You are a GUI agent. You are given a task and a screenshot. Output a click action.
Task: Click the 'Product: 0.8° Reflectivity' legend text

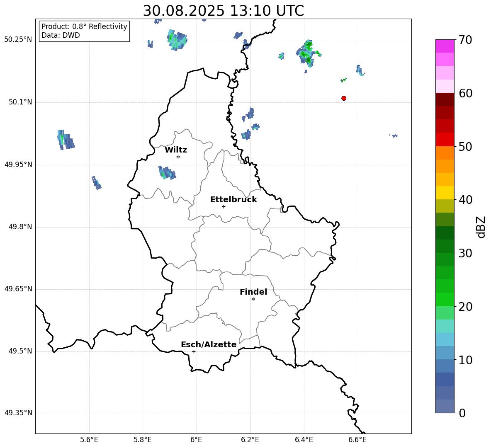coord(84,27)
